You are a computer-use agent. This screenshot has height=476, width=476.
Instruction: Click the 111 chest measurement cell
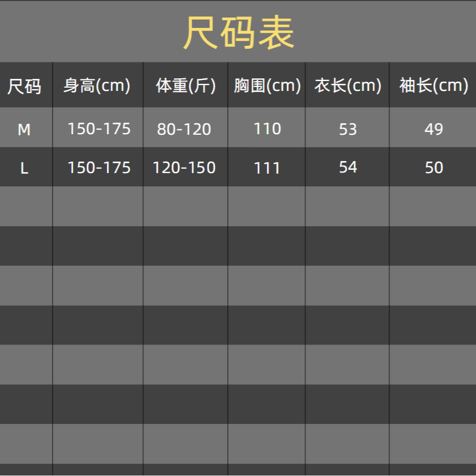[x=266, y=168]
